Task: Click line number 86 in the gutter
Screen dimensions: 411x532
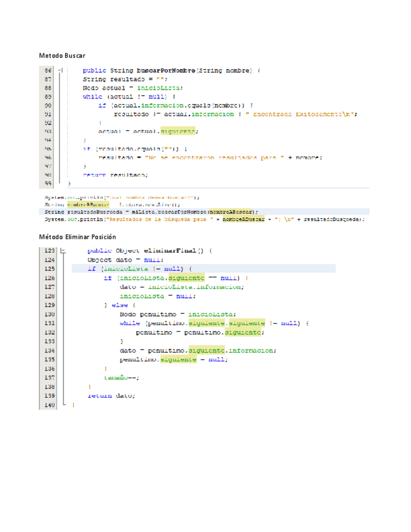Action: pos(48,71)
